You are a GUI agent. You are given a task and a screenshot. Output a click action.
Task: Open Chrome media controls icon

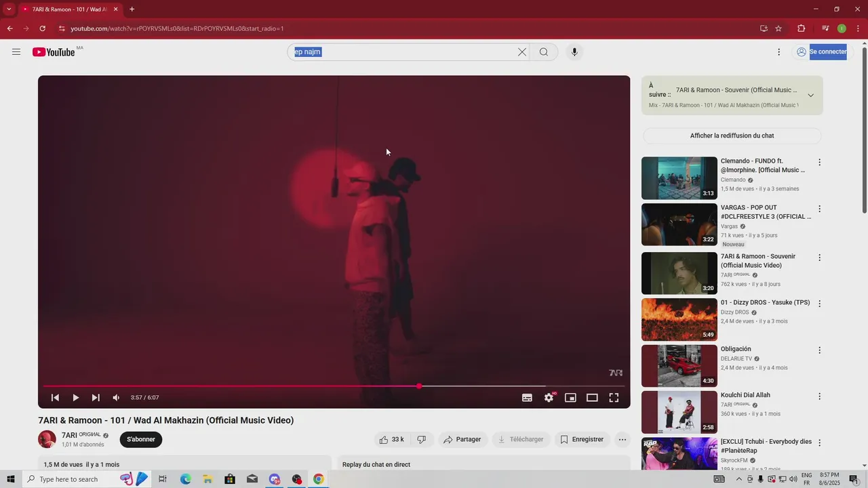pyautogui.click(x=825, y=28)
